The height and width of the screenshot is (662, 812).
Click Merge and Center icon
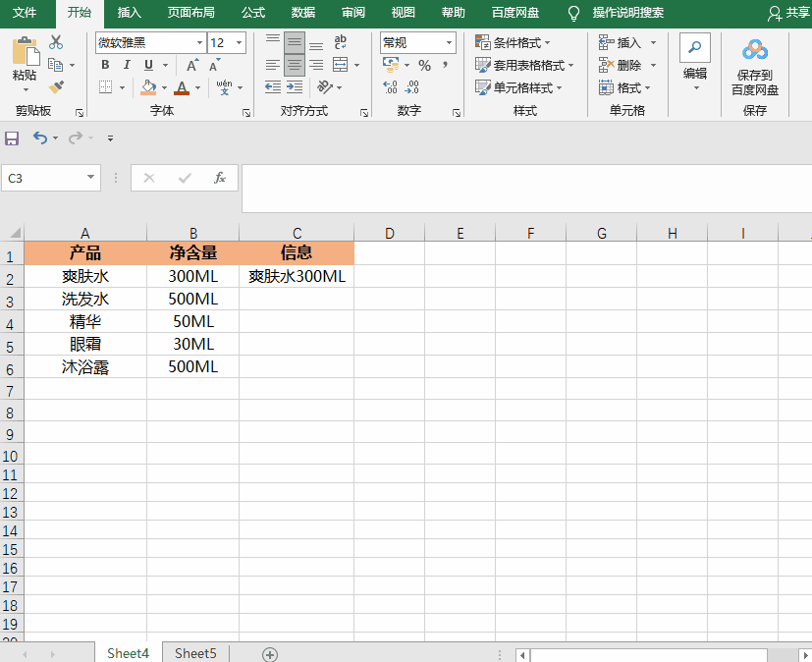[341, 65]
